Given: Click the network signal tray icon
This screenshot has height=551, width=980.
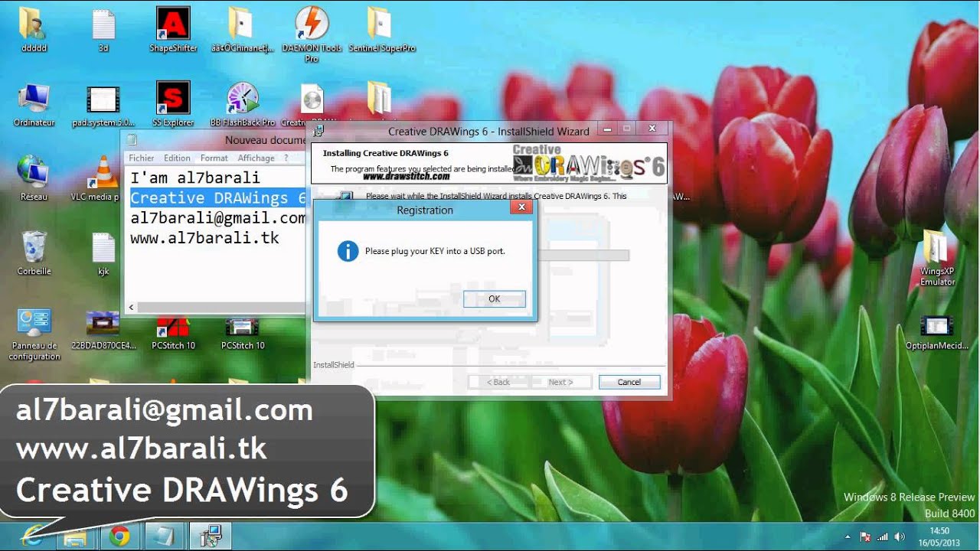Looking at the screenshot, I should [882, 537].
